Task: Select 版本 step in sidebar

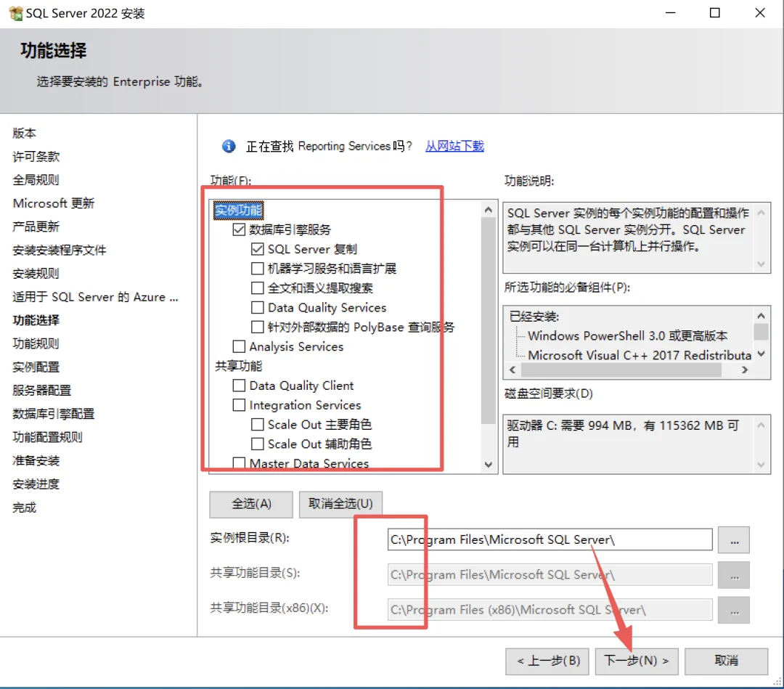Action: click(x=25, y=133)
